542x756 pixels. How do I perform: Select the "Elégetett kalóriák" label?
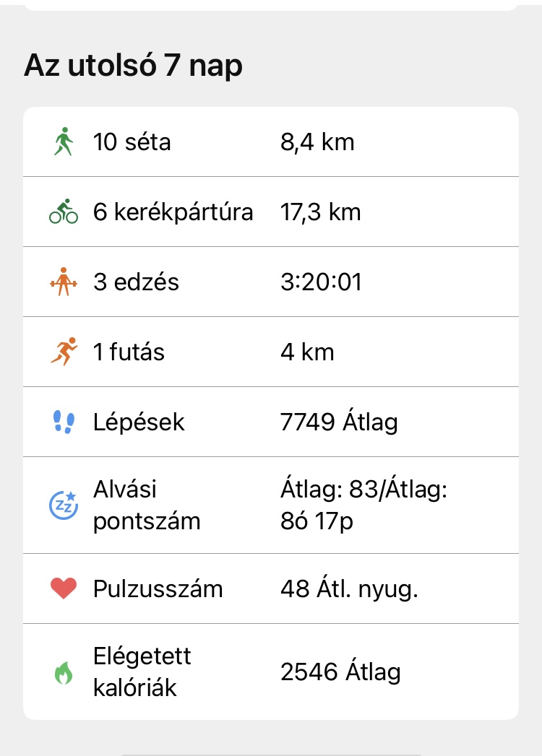click(142, 672)
